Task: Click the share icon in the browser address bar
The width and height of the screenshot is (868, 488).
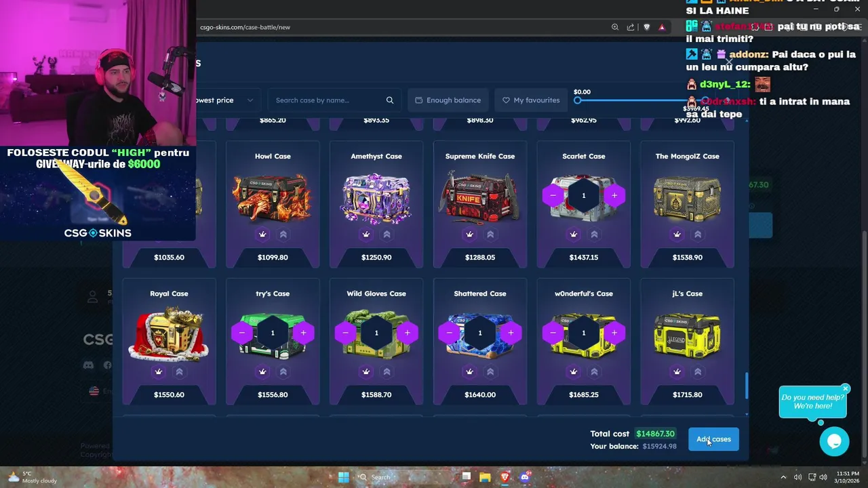Action: tap(631, 27)
